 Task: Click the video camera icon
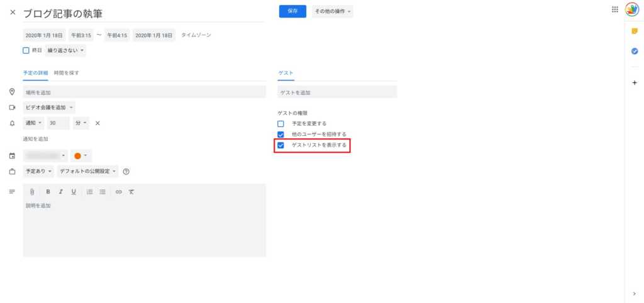coord(13,107)
